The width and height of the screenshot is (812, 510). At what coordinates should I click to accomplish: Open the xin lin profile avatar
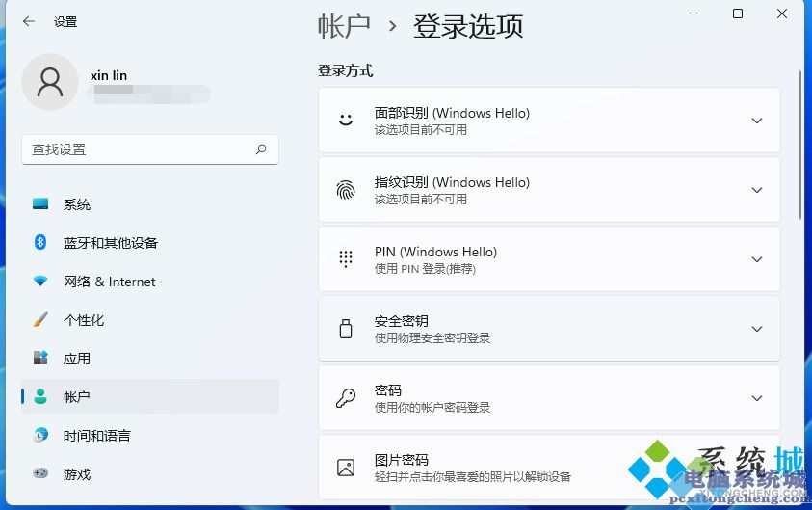coord(50,82)
